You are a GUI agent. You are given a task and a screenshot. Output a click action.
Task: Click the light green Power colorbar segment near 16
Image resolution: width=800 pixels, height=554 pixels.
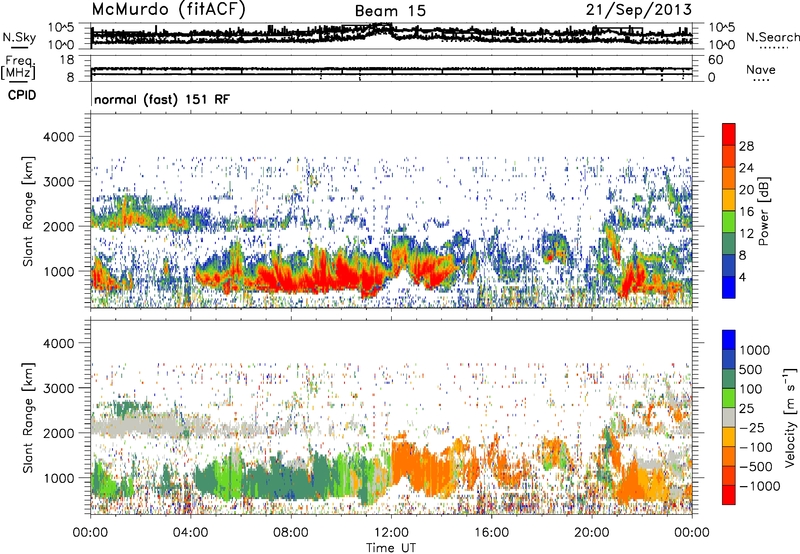[729, 222]
